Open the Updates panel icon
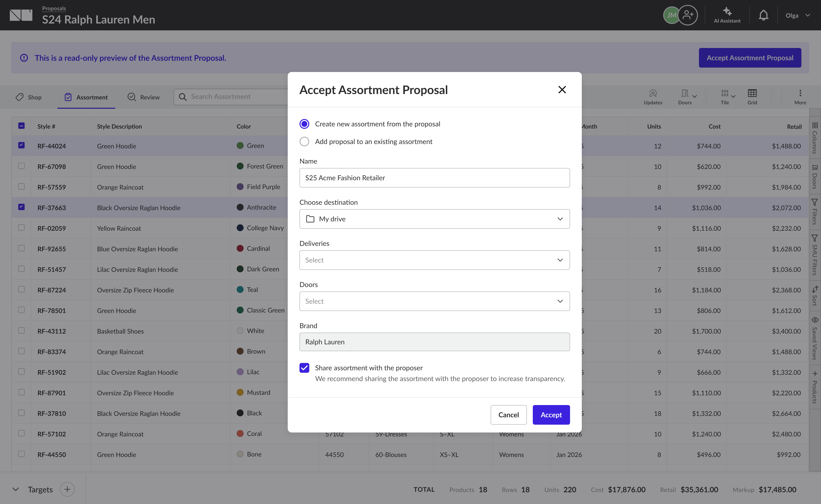The width and height of the screenshot is (821, 504). click(x=653, y=97)
